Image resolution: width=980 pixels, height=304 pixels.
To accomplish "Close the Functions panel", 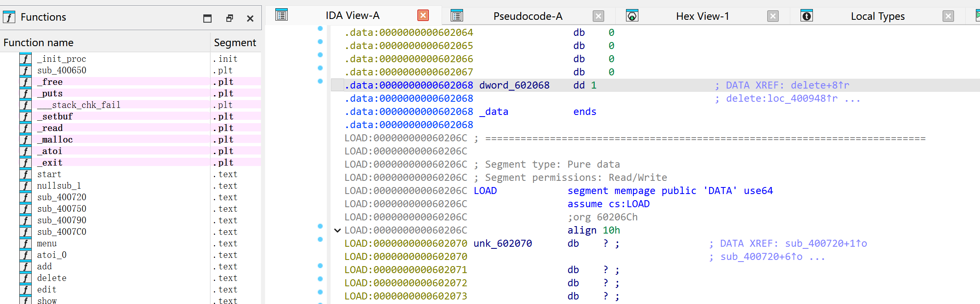I will point(250,18).
